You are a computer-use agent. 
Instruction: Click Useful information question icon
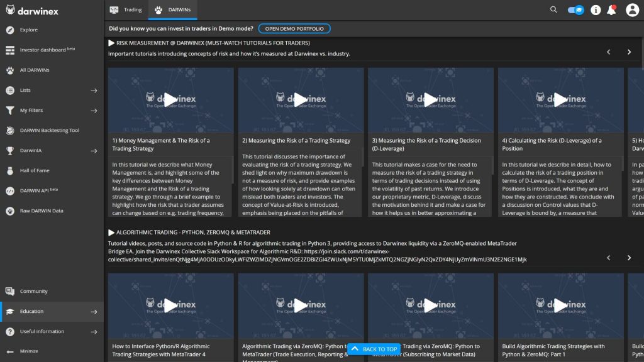click(10, 332)
